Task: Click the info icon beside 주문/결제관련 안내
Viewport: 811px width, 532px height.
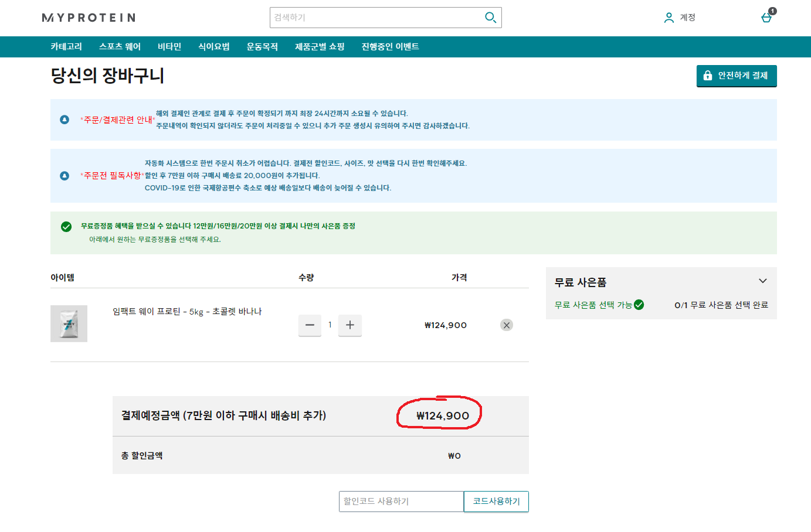Action: pyautogui.click(x=65, y=120)
